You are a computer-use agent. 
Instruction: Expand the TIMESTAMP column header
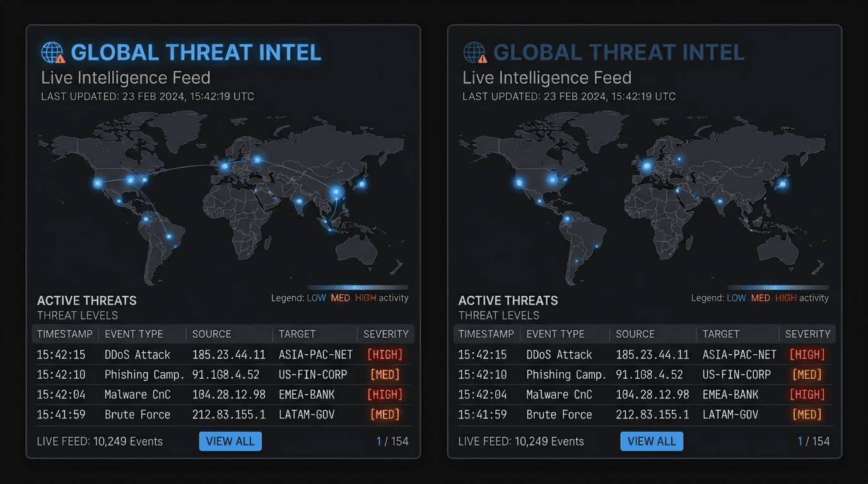65,334
